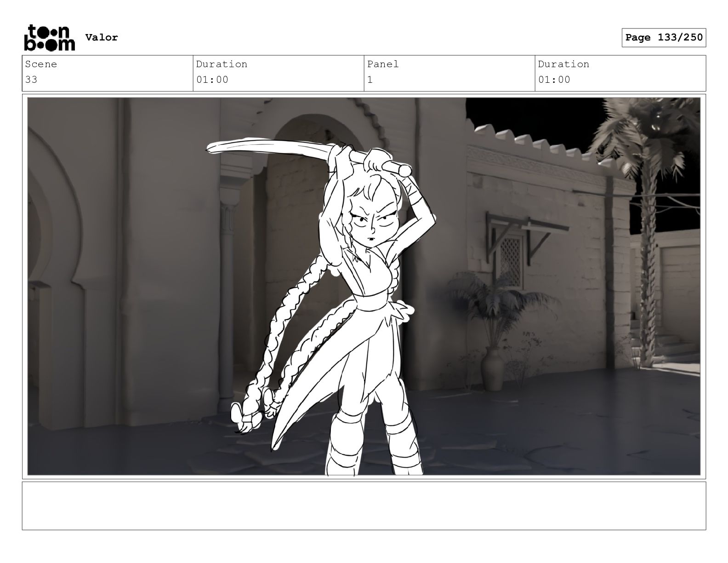Click the empty notes box below panel
This screenshot has height=563, width=728.
364,506
